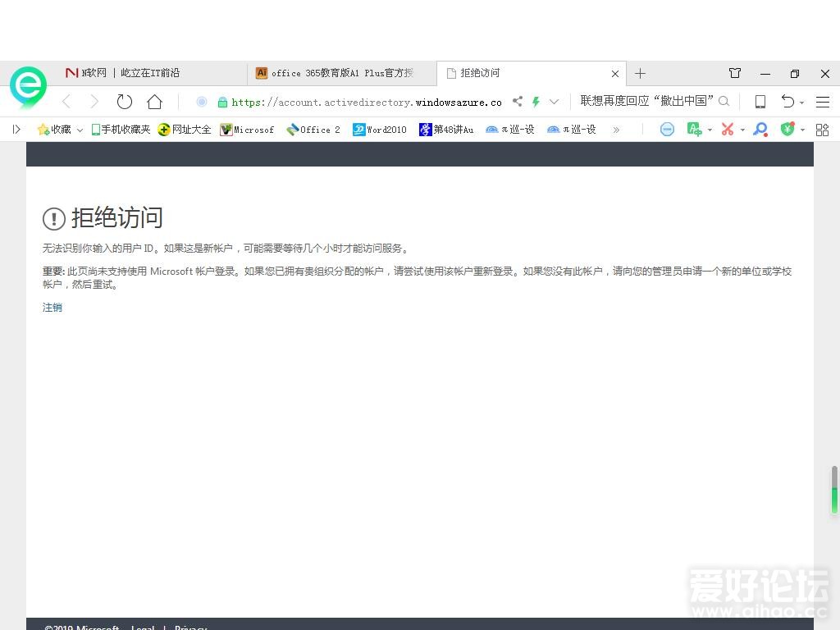Expand the chevron next to speed mode

pyautogui.click(x=553, y=102)
